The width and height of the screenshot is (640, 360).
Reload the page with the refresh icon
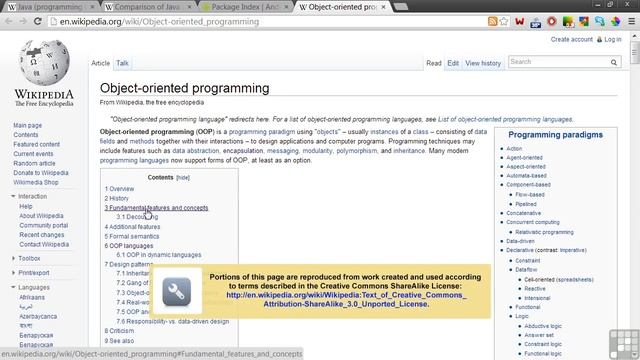[x=38, y=21]
